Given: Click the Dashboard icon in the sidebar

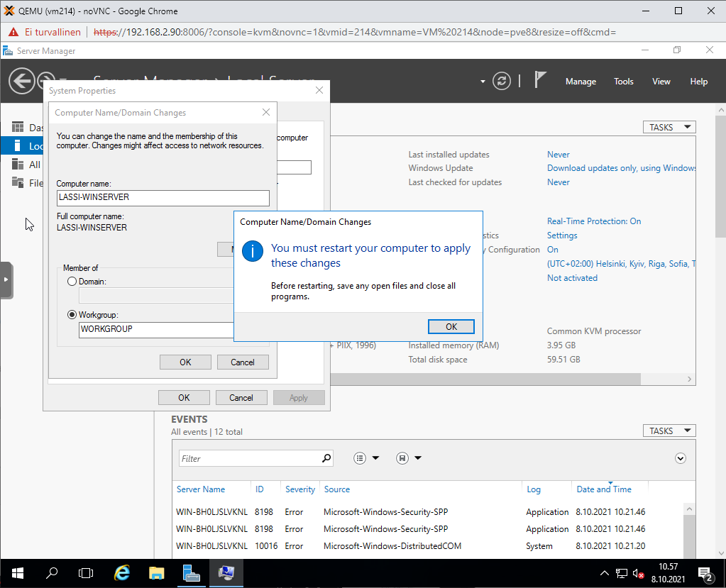Looking at the screenshot, I should 18,127.
